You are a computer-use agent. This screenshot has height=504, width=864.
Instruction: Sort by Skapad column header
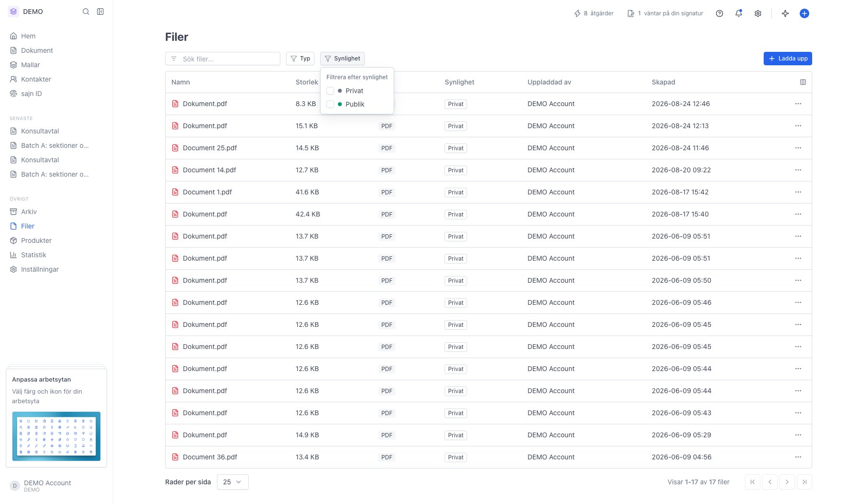pyautogui.click(x=663, y=82)
